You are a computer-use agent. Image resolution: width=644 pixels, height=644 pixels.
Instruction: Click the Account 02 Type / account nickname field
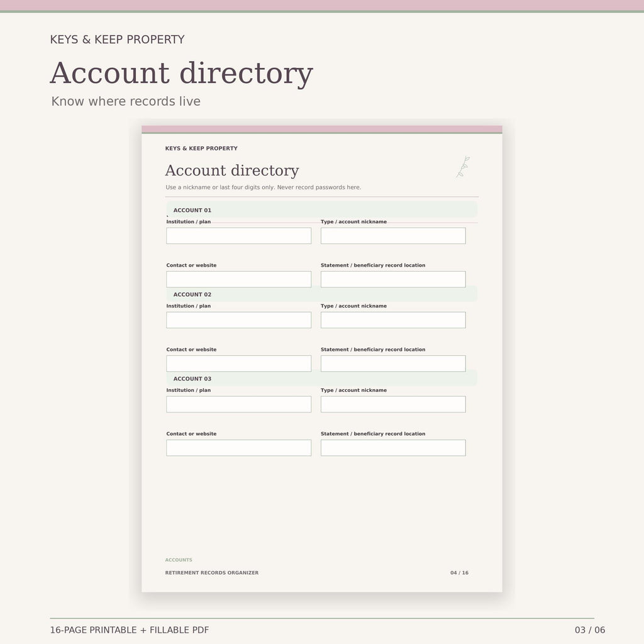tap(393, 320)
